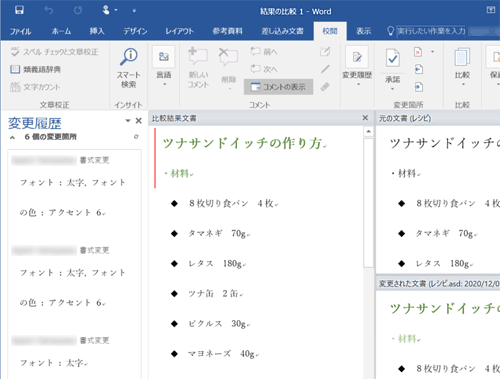Click the 比較結果文書 vertical scrollbar thumb

tap(368, 203)
